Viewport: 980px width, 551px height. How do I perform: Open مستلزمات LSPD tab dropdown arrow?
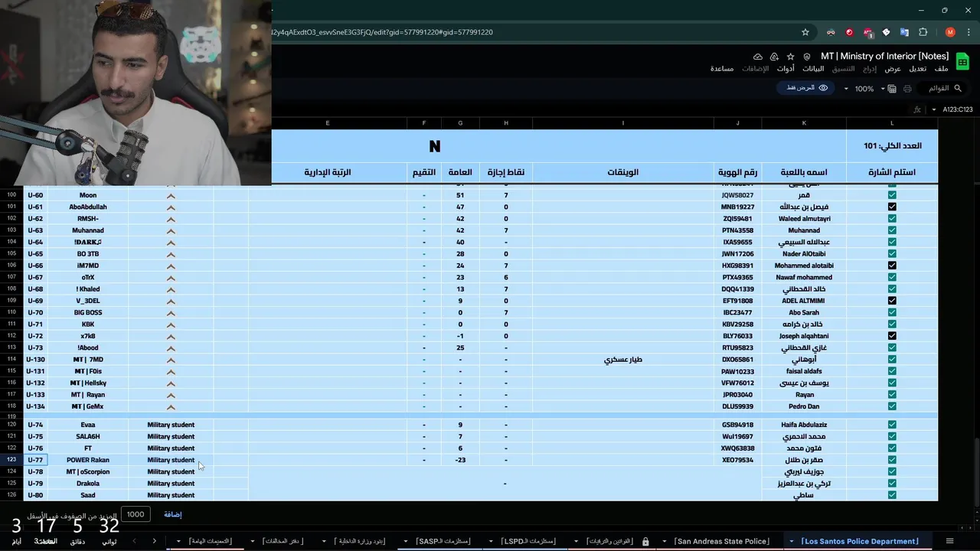coord(492,542)
